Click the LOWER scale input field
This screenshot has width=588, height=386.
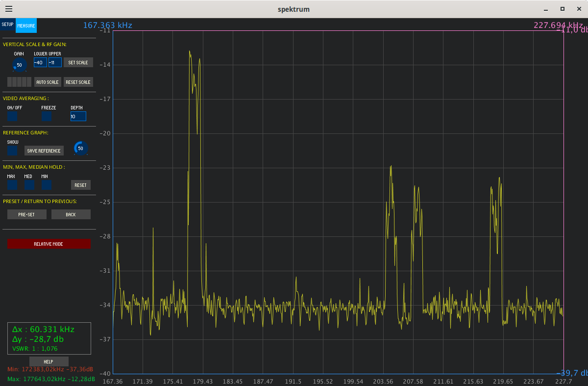pos(40,62)
